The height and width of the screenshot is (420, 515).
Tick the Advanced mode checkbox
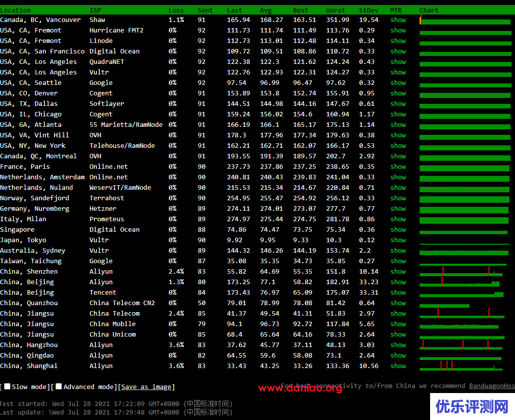[58, 387]
